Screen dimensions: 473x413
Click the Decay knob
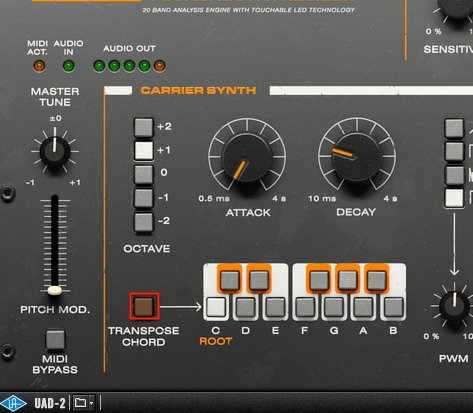pyautogui.click(x=357, y=157)
